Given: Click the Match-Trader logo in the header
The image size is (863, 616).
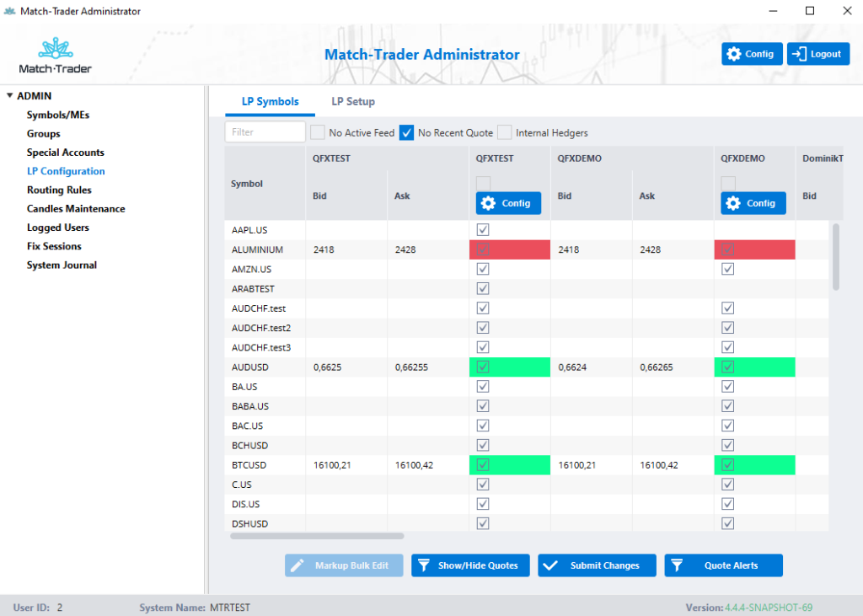Looking at the screenshot, I should pos(55,56).
